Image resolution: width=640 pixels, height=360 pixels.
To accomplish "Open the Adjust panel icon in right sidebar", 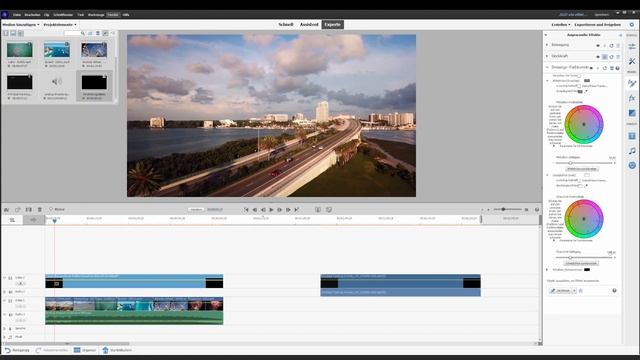I will pos(632,46).
